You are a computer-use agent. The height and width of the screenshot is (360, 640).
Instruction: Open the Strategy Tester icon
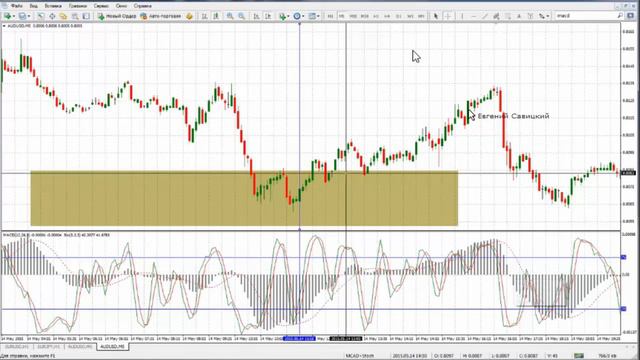pyautogui.click(x=86, y=16)
